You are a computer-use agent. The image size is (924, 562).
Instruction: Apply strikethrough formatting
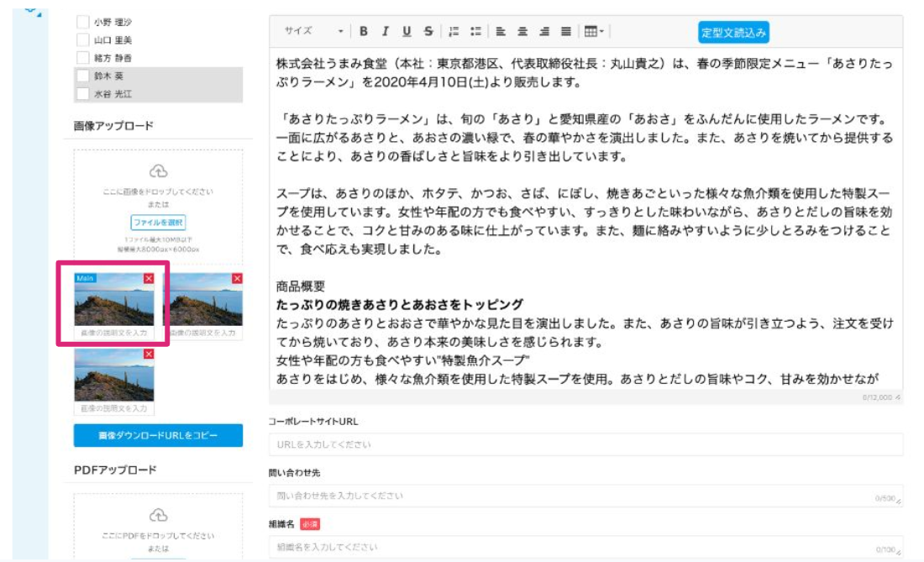tap(428, 31)
